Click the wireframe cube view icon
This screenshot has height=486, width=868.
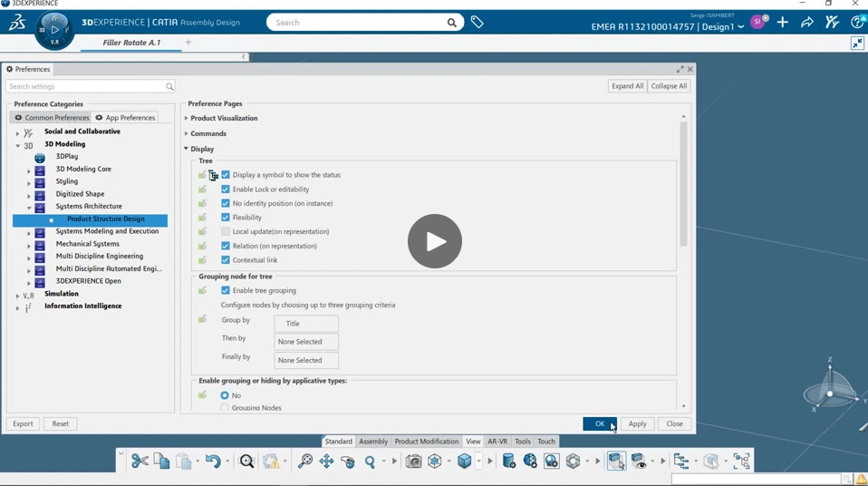435,461
